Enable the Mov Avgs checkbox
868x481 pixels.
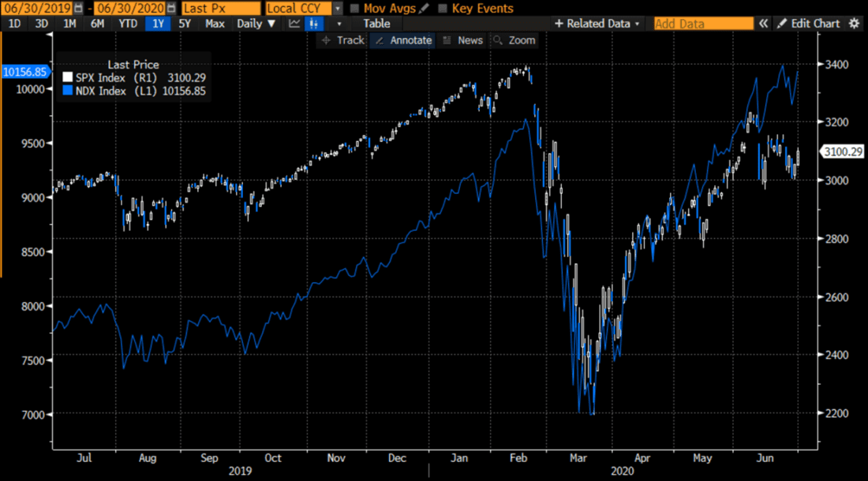354,9
